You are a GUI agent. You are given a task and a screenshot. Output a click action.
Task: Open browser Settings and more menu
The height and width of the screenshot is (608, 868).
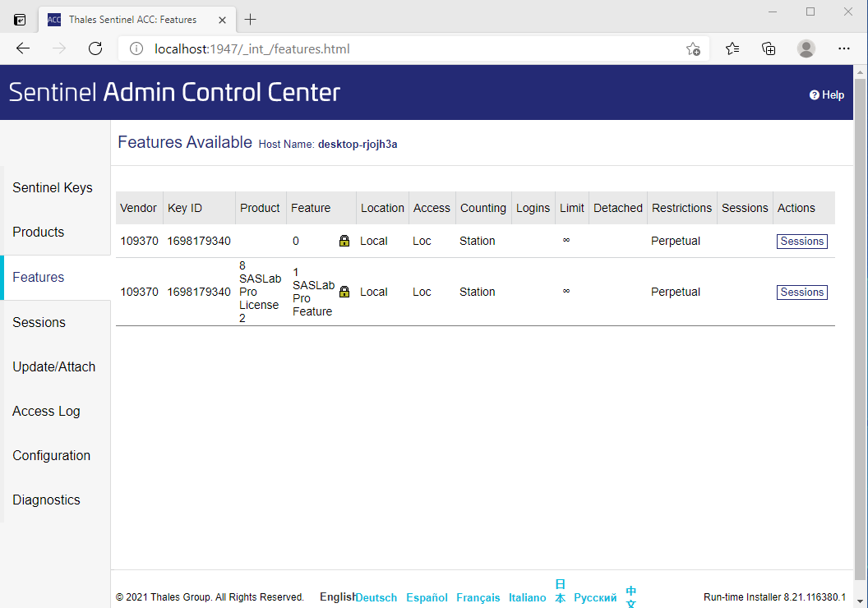pyautogui.click(x=843, y=48)
